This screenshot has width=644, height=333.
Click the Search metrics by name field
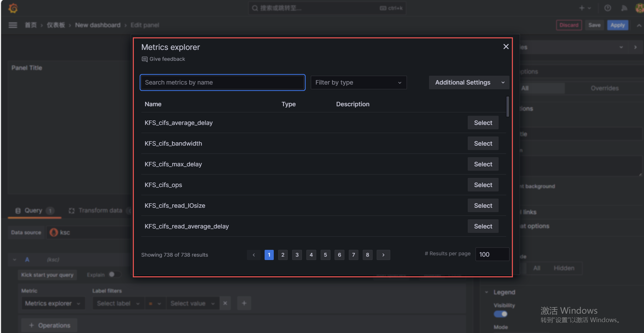pos(222,82)
